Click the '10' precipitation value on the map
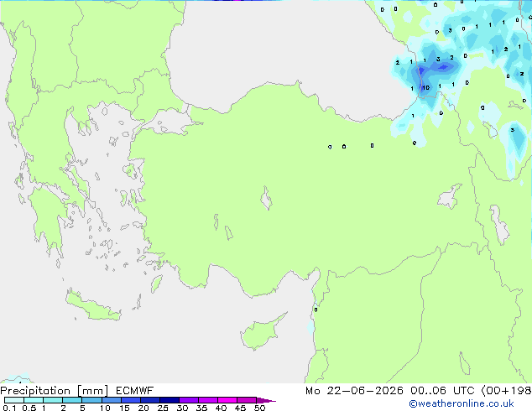This screenshot has height=411, width=532. click(x=425, y=88)
